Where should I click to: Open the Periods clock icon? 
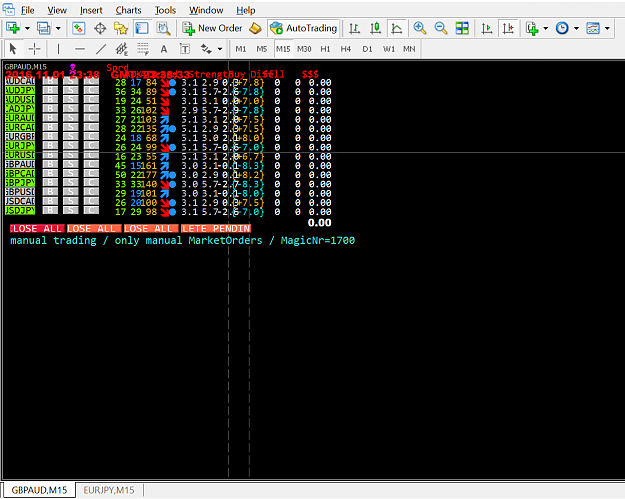pyautogui.click(x=562, y=28)
